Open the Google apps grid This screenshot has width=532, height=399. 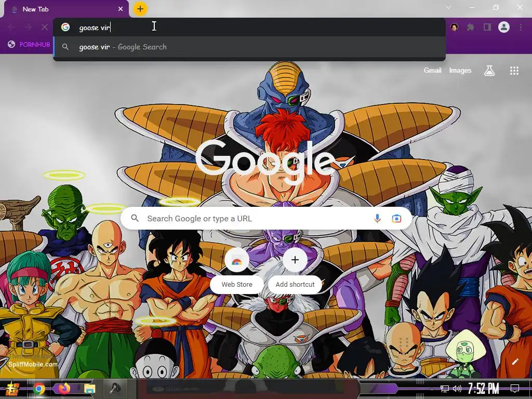pos(514,71)
